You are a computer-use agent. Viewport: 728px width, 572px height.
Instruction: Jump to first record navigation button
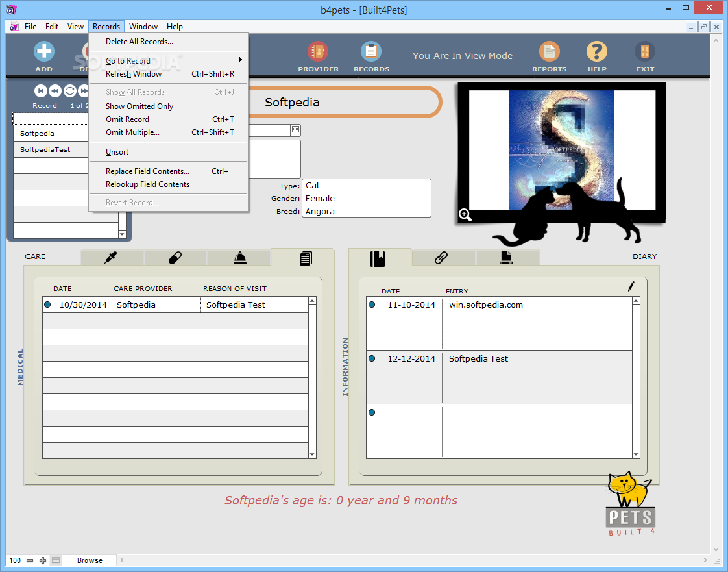pyautogui.click(x=40, y=91)
